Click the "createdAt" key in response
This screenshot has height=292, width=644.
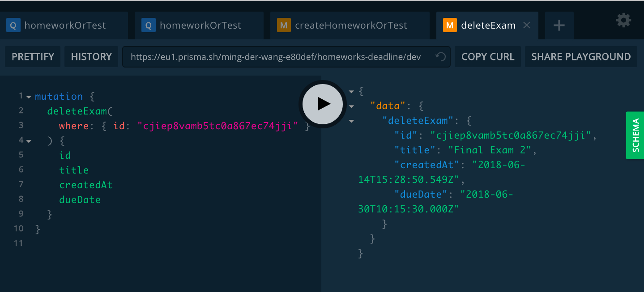click(427, 165)
